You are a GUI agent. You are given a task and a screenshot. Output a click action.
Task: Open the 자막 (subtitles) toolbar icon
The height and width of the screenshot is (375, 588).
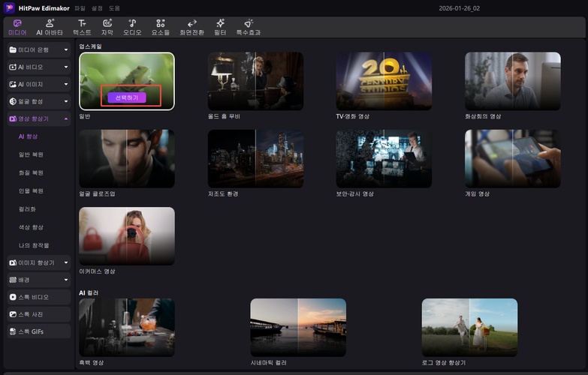pyautogui.click(x=107, y=27)
